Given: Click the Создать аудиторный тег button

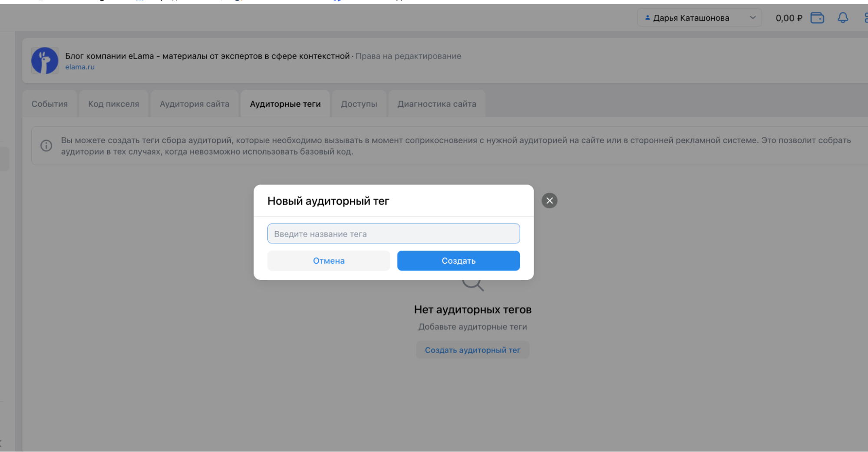Looking at the screenshot, I should (472, 350).
